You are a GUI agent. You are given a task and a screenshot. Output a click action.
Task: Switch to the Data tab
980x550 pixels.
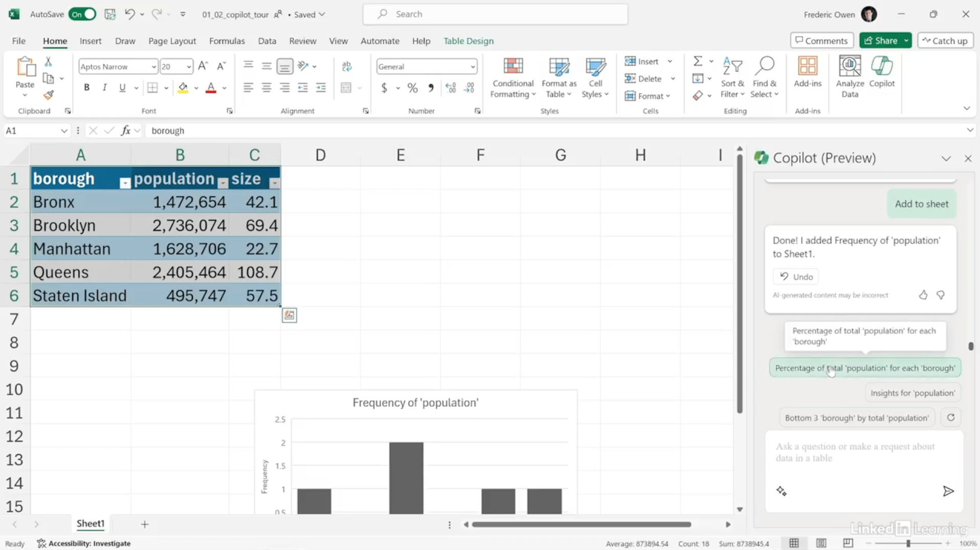[267, 41]
